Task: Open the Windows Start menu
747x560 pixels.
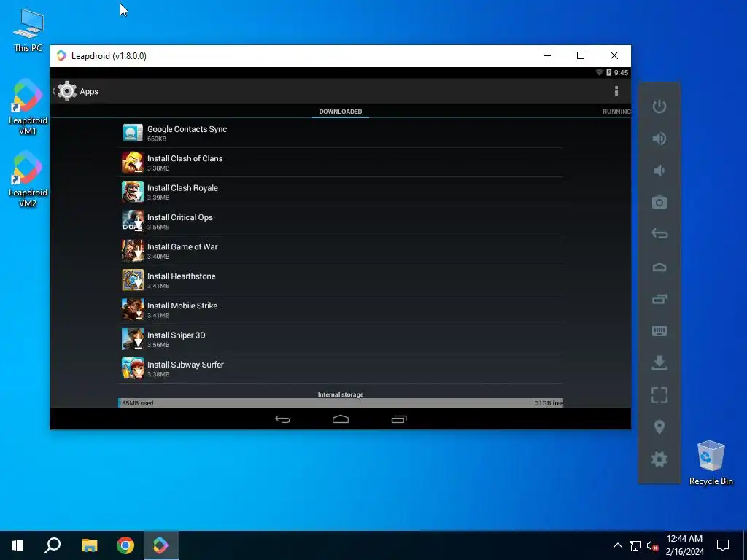Action: pos(18,545)
